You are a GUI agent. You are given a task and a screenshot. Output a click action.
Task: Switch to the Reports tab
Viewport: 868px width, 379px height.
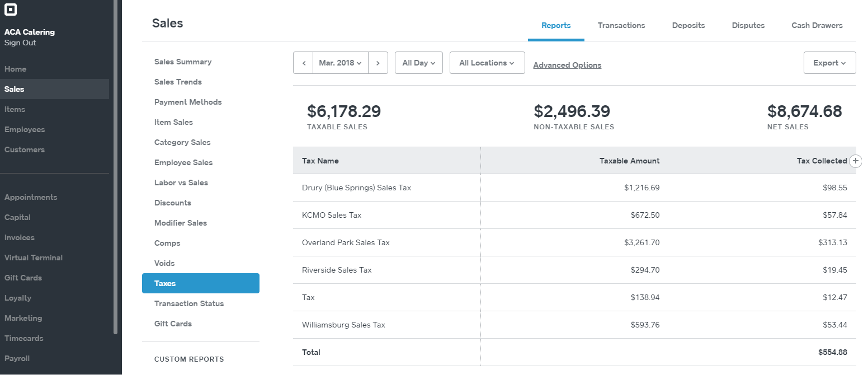coord(556,25)
